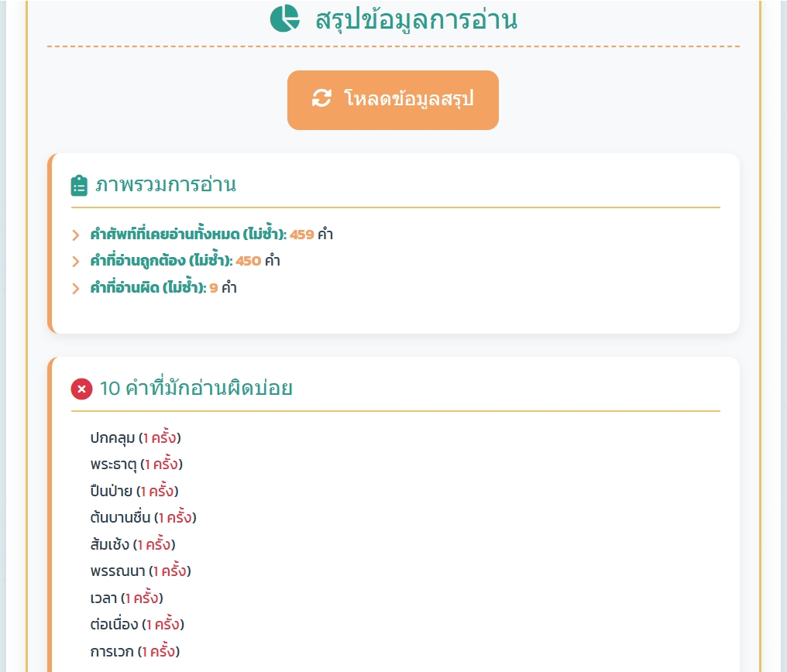Click the refresh icon in the orange button
Viewport: 787px width, 672px height.
[321, 98]
